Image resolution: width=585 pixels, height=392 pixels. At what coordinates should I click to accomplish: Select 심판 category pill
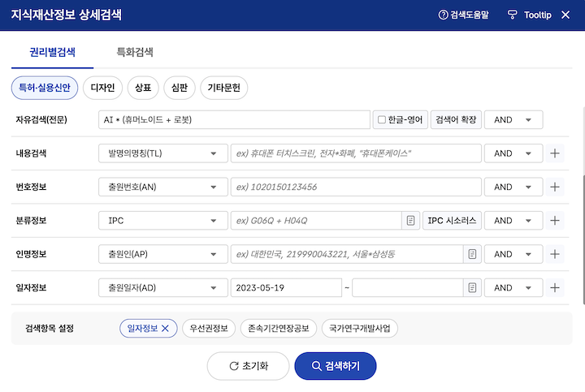(180, 88)
